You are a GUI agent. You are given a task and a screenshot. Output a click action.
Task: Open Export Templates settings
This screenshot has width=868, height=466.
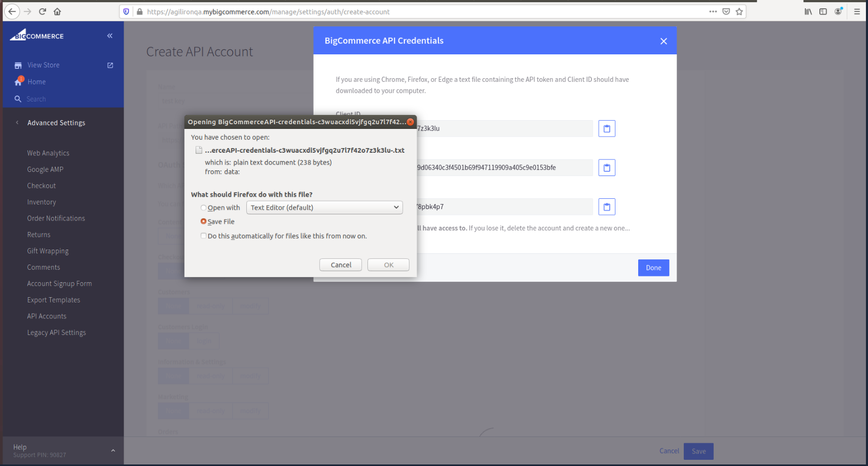pos(53,300)
